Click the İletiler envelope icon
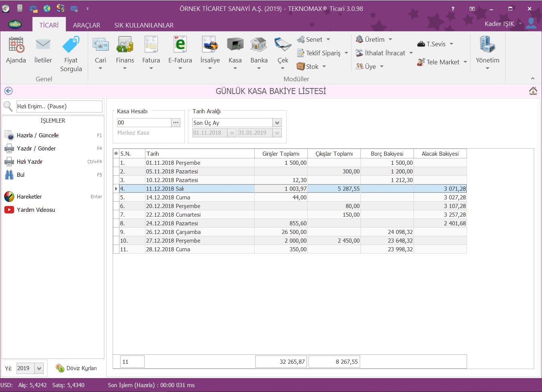 point(43,45)
